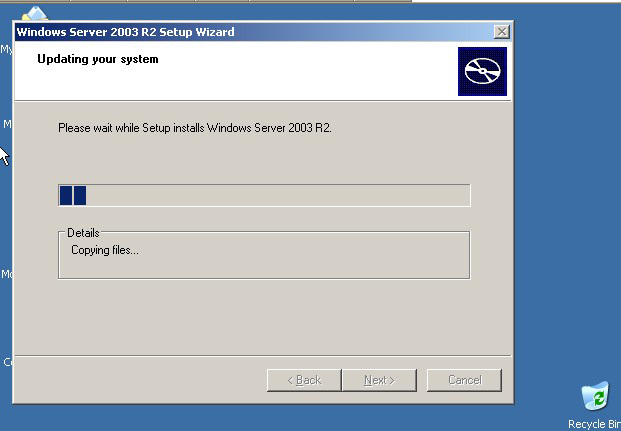This screenshot has height=431, width=621.
Task: Click the 'Updating your system' heading
Action: click(x=98, y=59)
